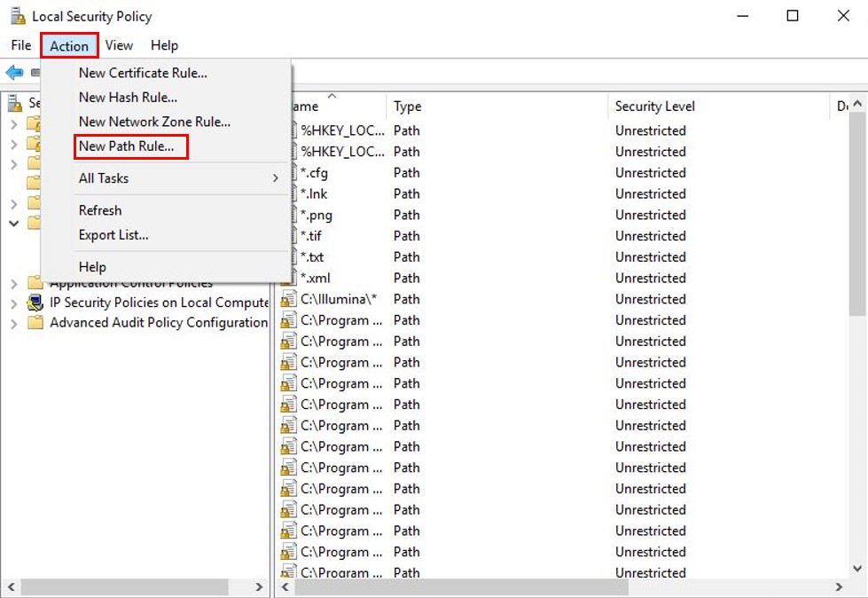Viewport: 868px width, 598px height.
Task: Open the Action menu
Action: pyautogui.click(x=69, y=45)
